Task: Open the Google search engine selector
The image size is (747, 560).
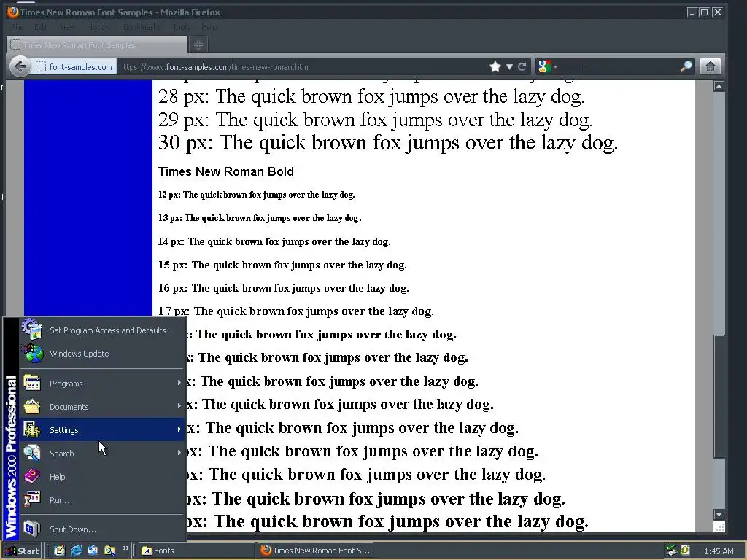Action: click(547, 66)
